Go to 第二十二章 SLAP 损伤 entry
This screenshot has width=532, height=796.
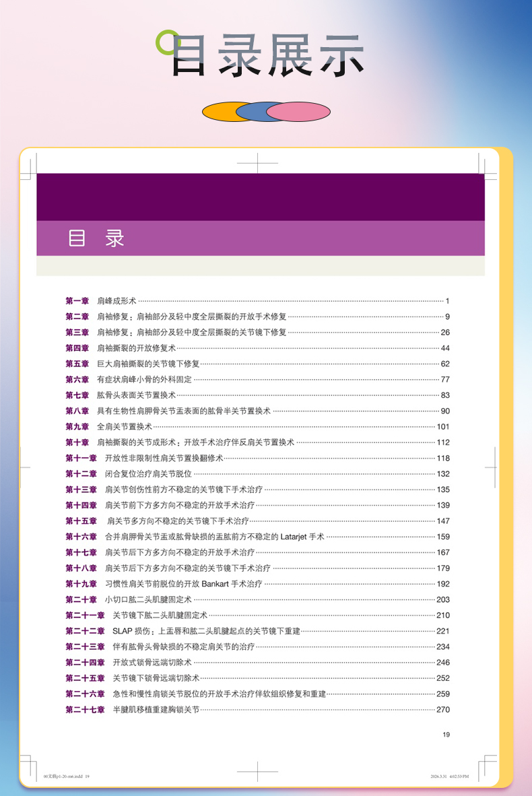257,631
